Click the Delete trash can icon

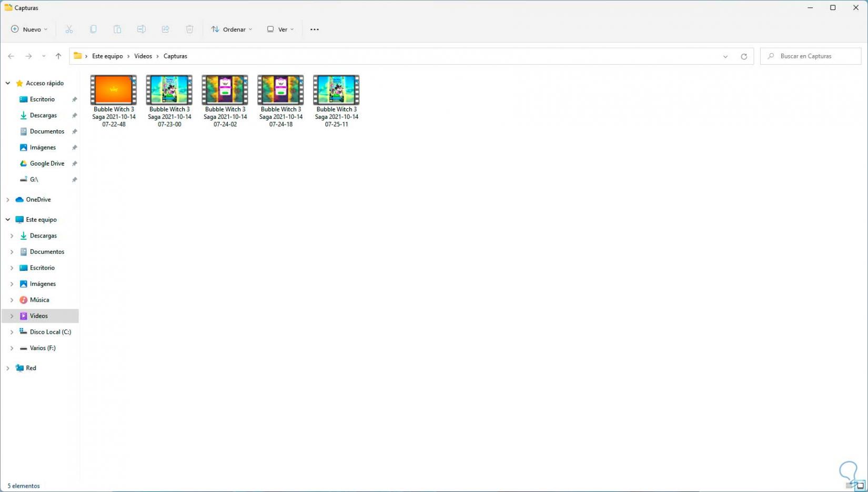click(x=190, y=29)
